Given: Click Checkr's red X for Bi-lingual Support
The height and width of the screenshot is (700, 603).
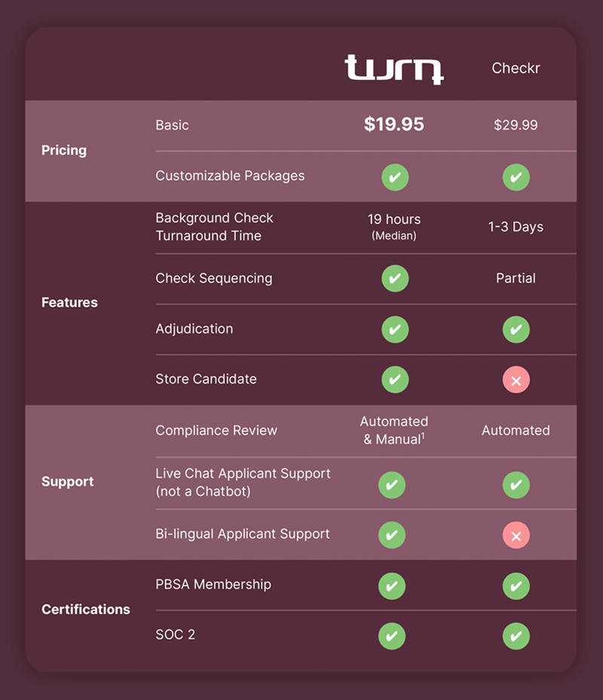Looking at the screenshot, I should (516, 536).
